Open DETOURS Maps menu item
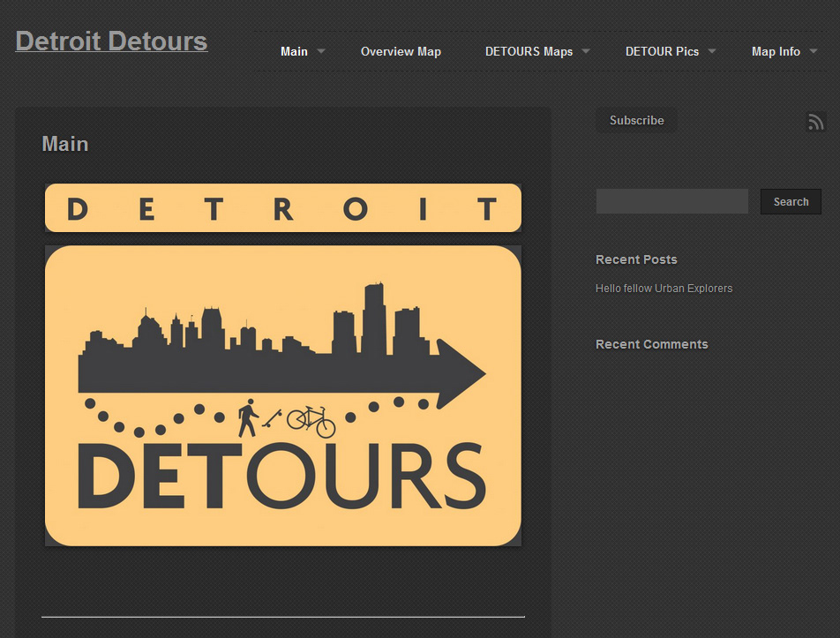The image size is (840, 638). point(529,51)
